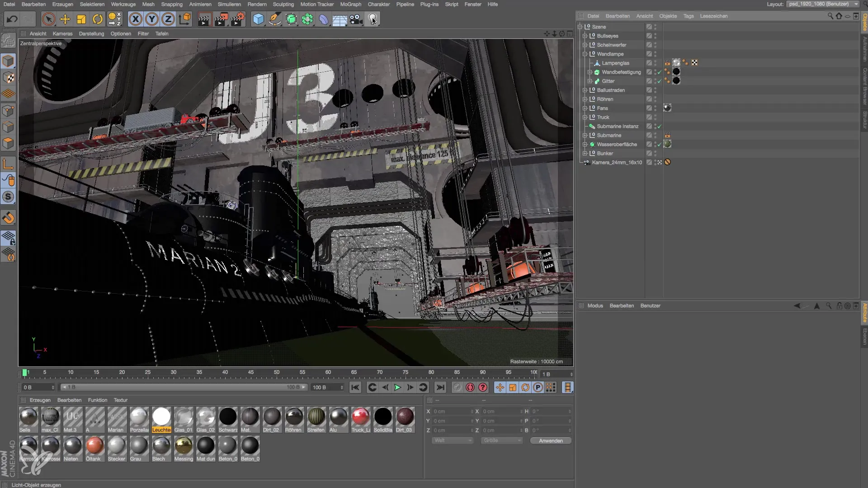The width and height of the screenshot is (868, 488).
Task: Open the MoGraph menu
Action: coord(351,4)
